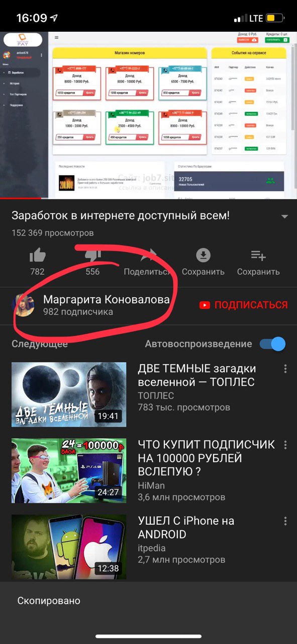Open the iPhone to Android video thumbnail
This screenshot has height=644, width=297.
pos(69,546)
